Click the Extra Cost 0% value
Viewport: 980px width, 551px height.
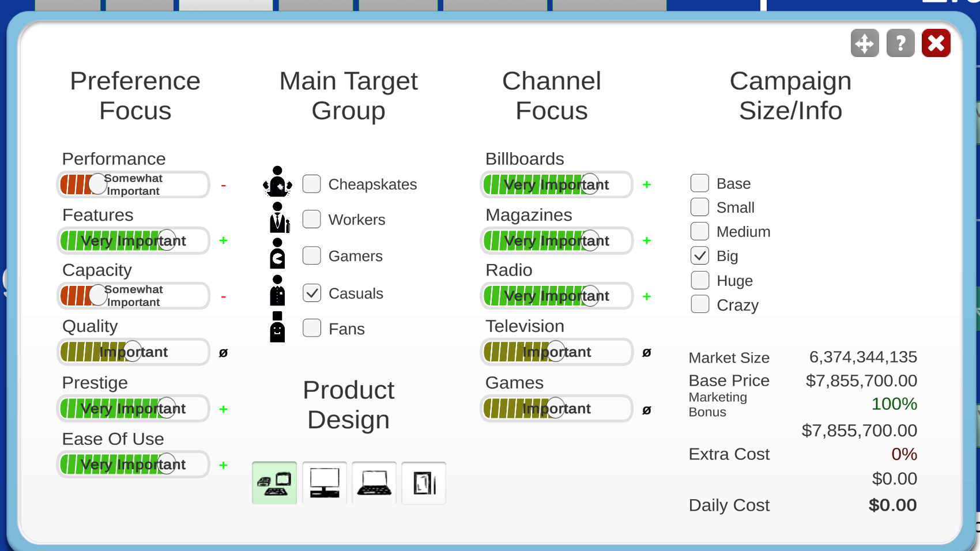pyautogui.click(x=904, y=454)
